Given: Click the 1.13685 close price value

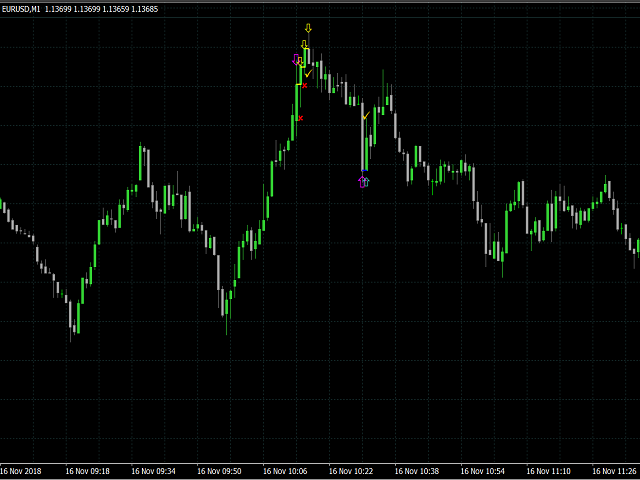Looking at the screenshot, I should pos(144,9).
